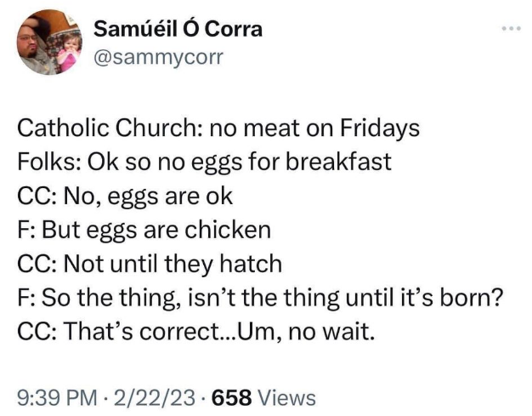Click the word 'Fridays' in the tweet
Image resolution: width=532 pixels, height=416 pixels.
(380, 128)
